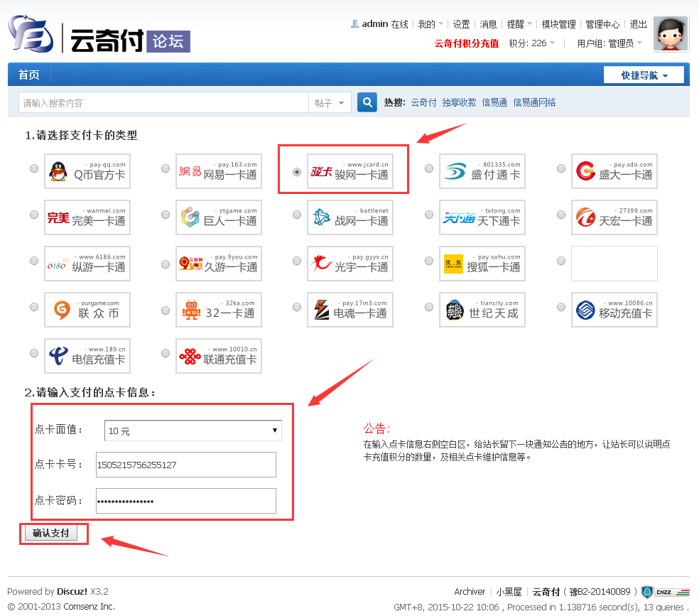This screenshot has width=699, height=616.
Task: Go to the 首页 navigation tab
Action: (x=29, y=75)
